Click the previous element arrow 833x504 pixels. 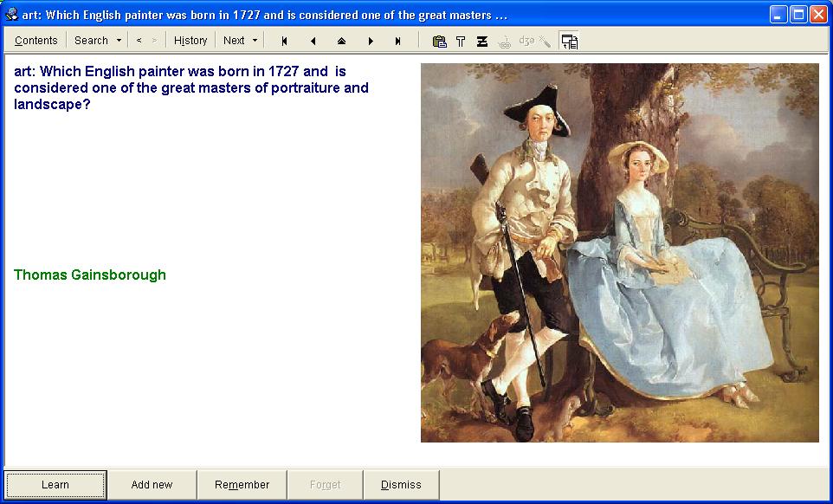click(313, 41)
